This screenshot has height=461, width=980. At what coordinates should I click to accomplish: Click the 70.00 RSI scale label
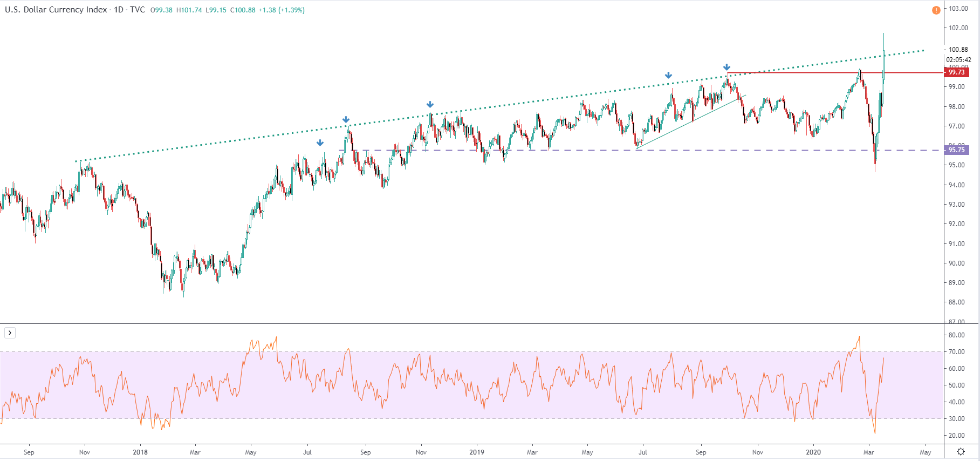(x=957, y=352)
